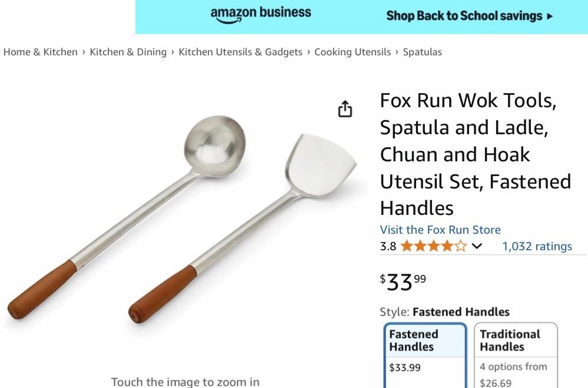Viewport: 588px width, 388px height.
Task: Click the $33.99 price in Fastened Handles box
Action: click(404, 367)
